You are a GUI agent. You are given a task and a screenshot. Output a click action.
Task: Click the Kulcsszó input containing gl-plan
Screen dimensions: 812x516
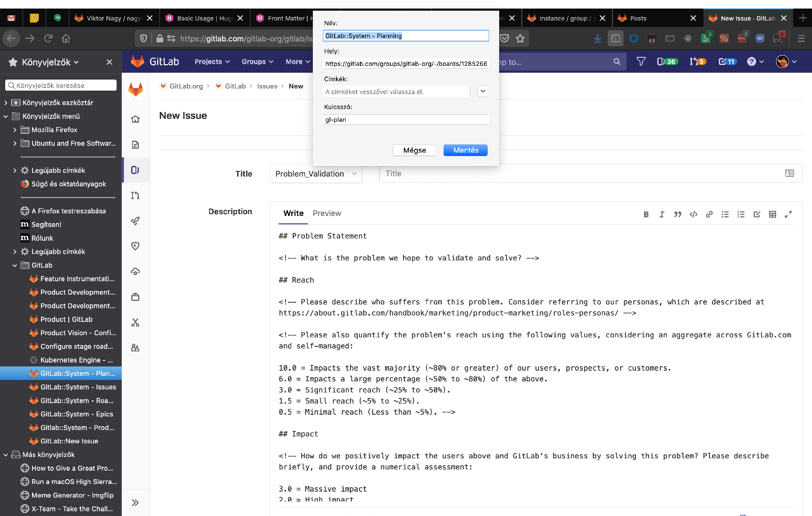[x=406, y=119]
